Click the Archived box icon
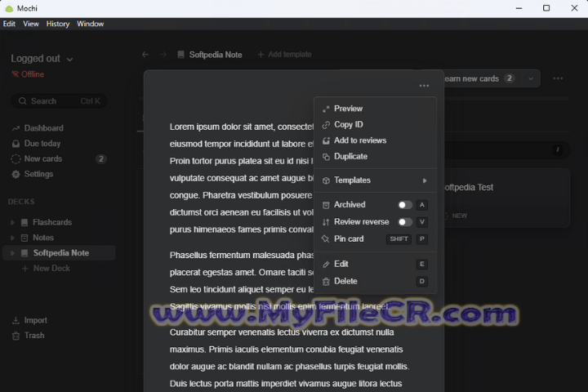Viewport: 588px width, 392px height. coord(326,205)
